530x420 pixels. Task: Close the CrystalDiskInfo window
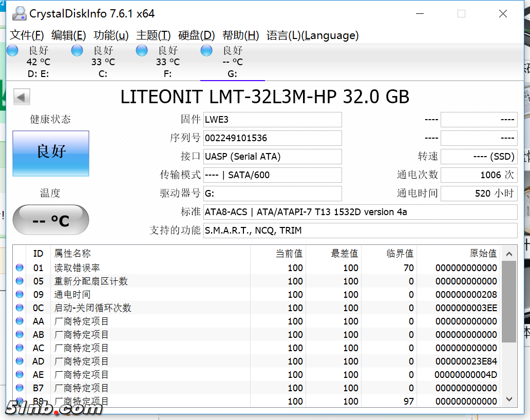pos(503,13)
